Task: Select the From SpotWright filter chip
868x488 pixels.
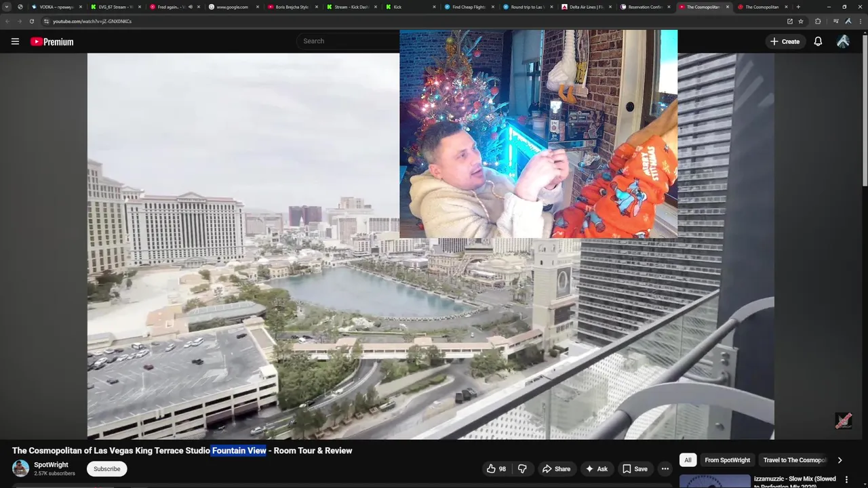Action: point(727,460)
